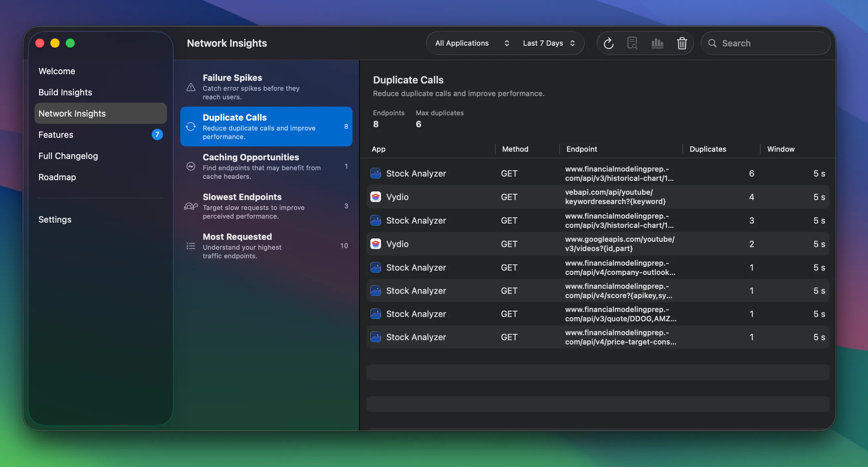Click the Most Requested numbered list icon
The image size is (868, 467).
click(190, 246)
